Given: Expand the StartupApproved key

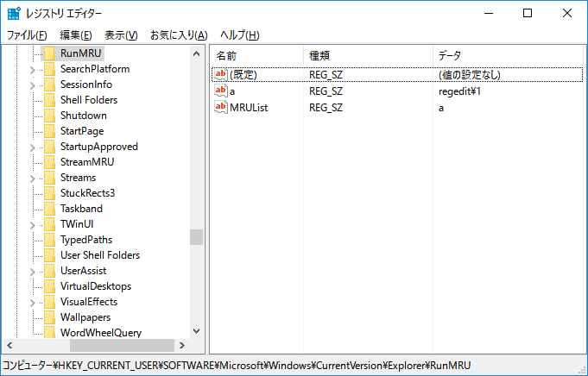Looking at the screenshot, I should 32,147.
